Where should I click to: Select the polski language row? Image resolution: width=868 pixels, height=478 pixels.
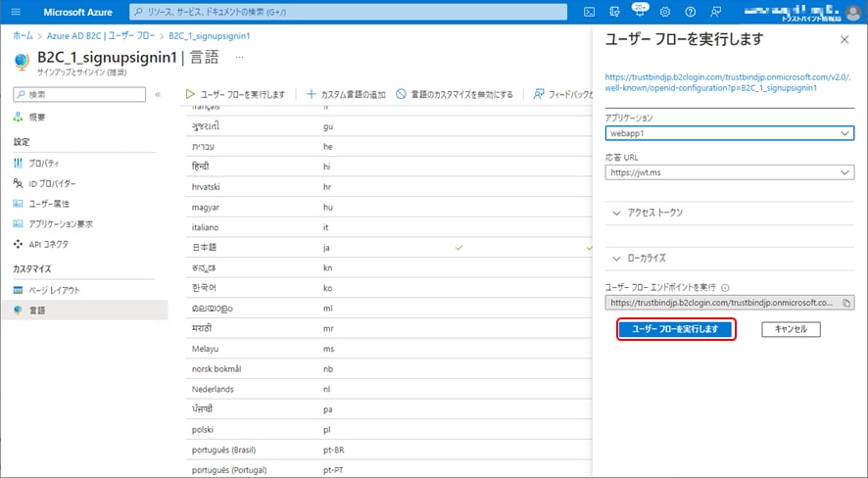pos(389,429)
